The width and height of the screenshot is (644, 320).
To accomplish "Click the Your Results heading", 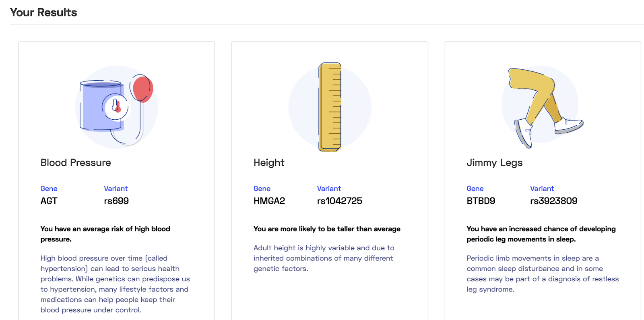I will (43, 12).
